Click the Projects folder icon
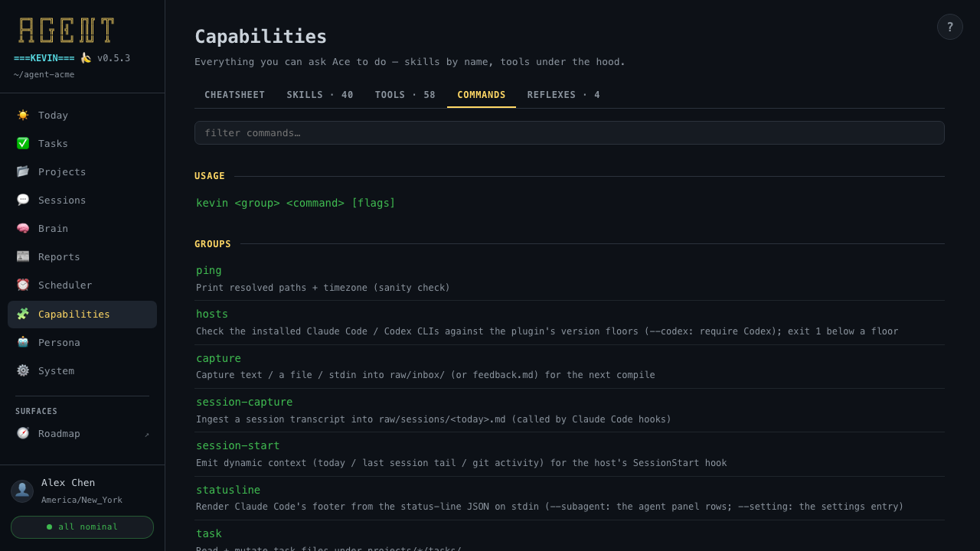 [x=23, y=171]
